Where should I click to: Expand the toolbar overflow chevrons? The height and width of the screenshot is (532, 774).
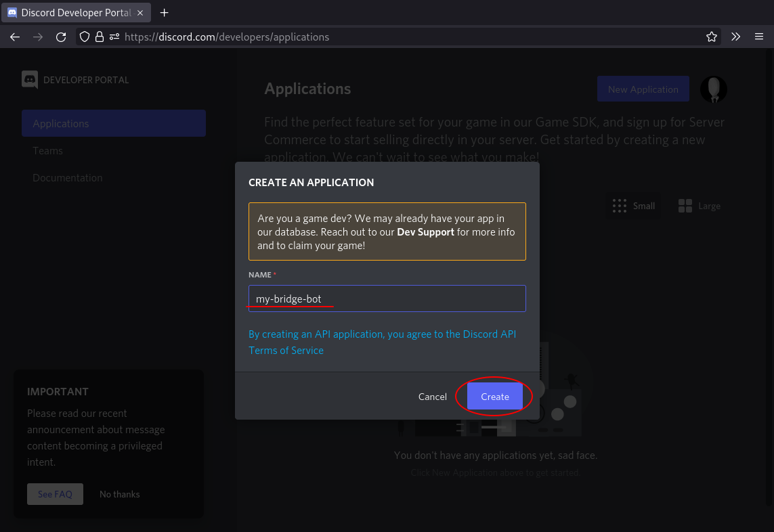coord(735,37)
